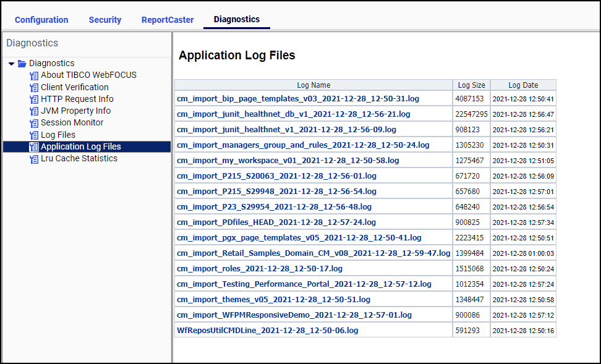Viewport: 601px width, 364px height.
Task: Click the HTTP Request Info icon
Action: tap(35, 99)
